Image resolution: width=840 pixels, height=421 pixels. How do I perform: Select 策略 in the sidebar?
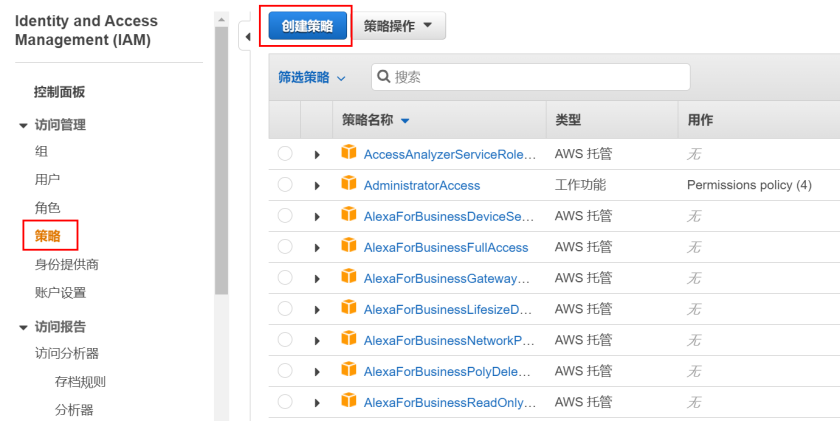pos(48,236)
